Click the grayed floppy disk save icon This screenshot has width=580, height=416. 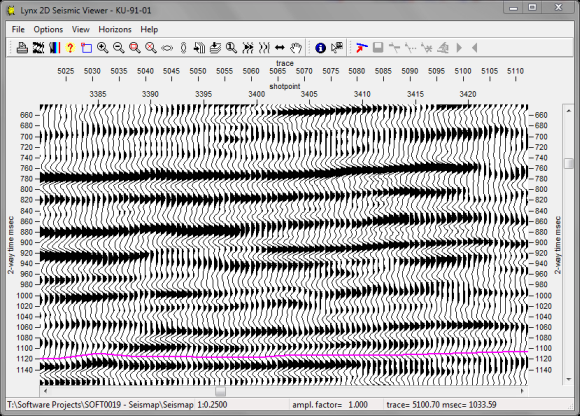click(378, 48)
